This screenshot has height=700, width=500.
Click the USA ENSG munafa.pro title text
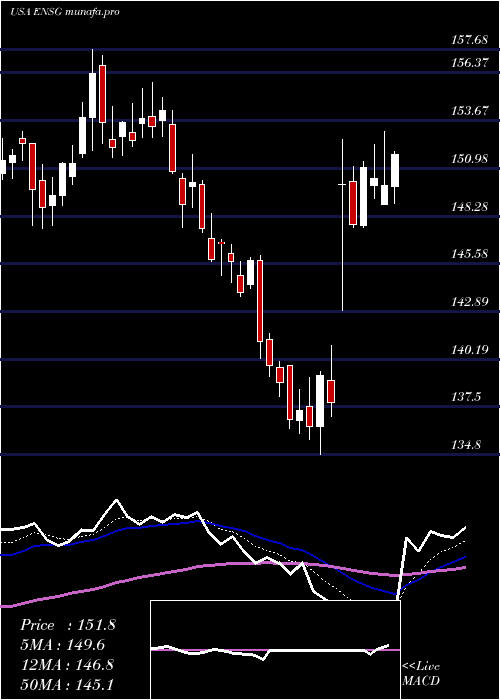click(x=65, y=12)
